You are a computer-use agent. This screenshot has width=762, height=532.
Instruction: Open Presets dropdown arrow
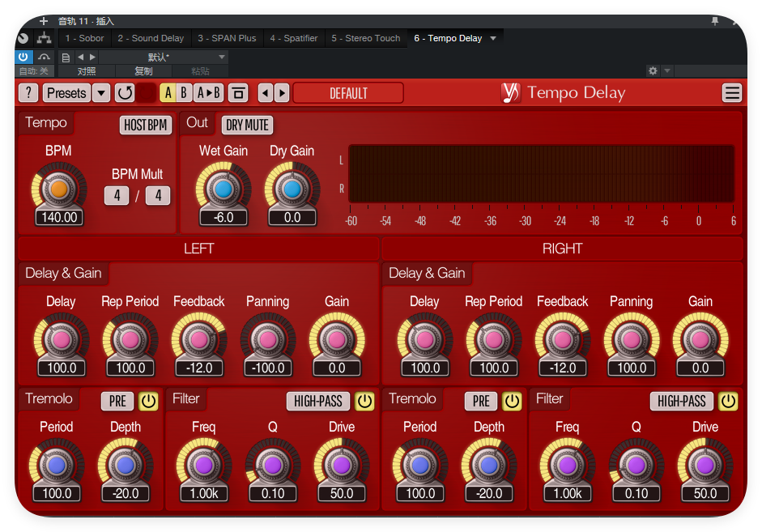101,93
